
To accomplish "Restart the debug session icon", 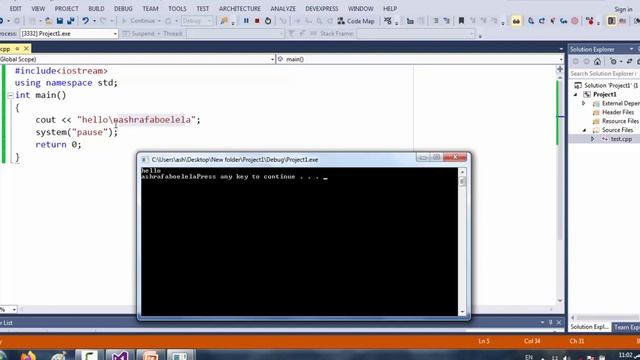I will coord(268,21).
